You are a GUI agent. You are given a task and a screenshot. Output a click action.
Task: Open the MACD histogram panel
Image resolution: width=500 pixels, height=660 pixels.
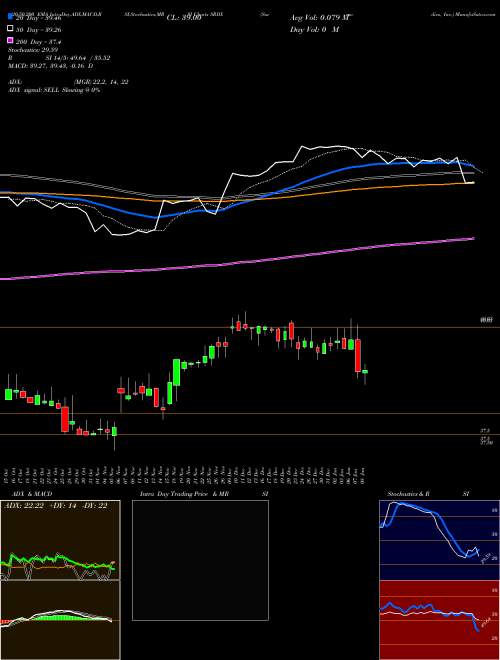click(60, 620)
